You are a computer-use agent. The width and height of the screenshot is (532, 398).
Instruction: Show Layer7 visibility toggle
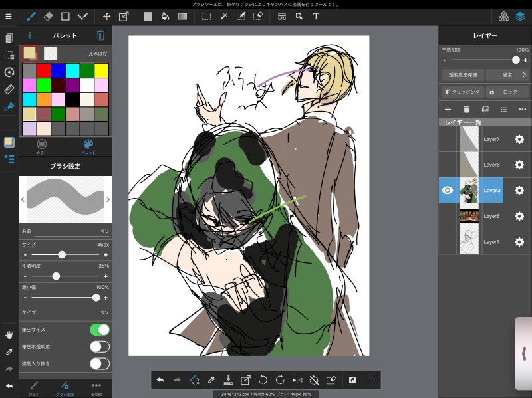(x=447, y=139)
